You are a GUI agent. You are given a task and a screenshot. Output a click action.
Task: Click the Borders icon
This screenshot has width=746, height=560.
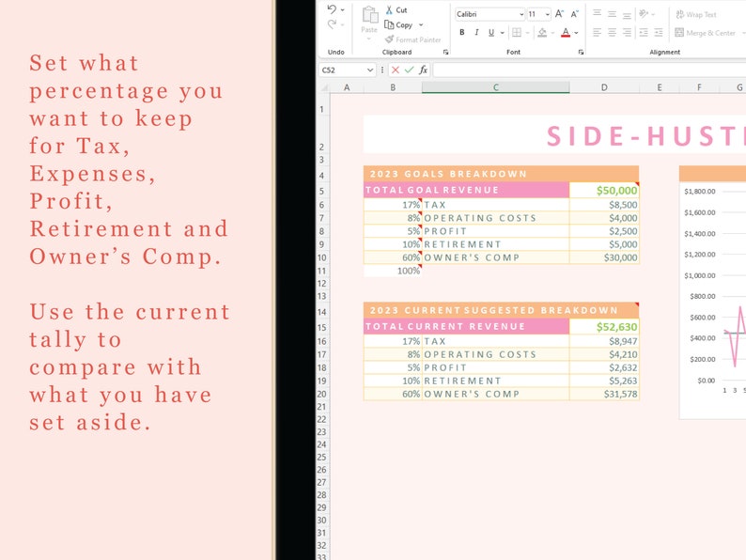517,32
